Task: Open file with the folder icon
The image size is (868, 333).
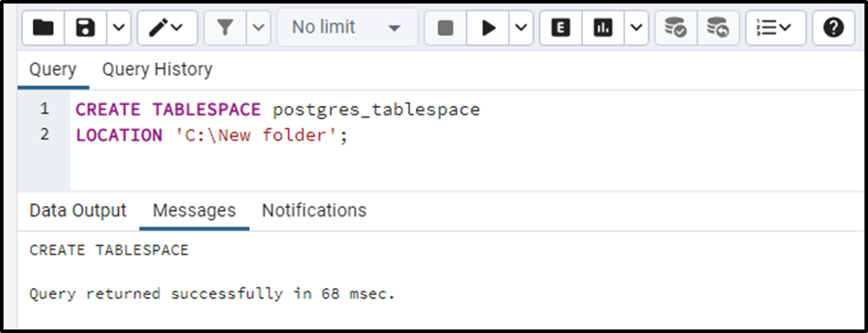Action: tap(43, 27)
